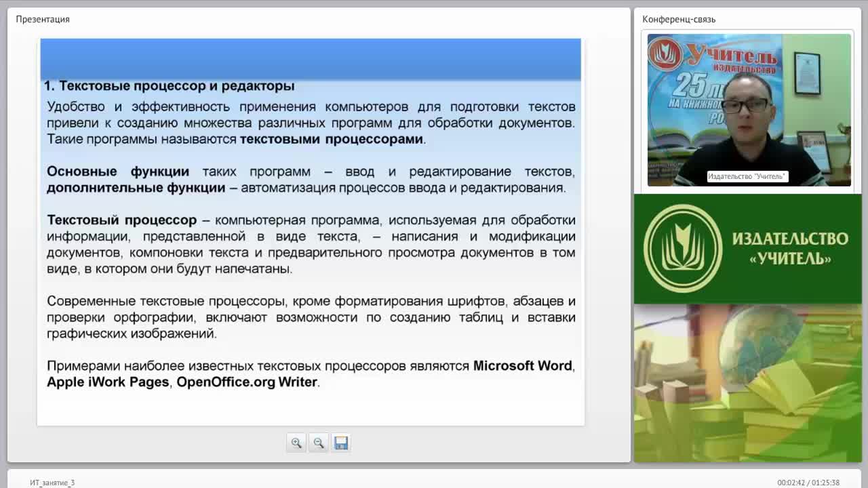Click the 00:02:42 / 01:25:38 time indicator

click(x=808, y=483)
